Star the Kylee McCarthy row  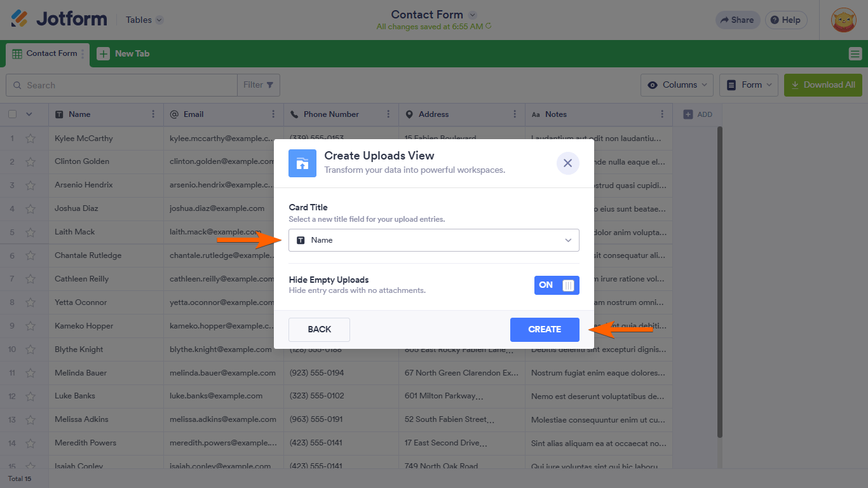pos(30,139)
